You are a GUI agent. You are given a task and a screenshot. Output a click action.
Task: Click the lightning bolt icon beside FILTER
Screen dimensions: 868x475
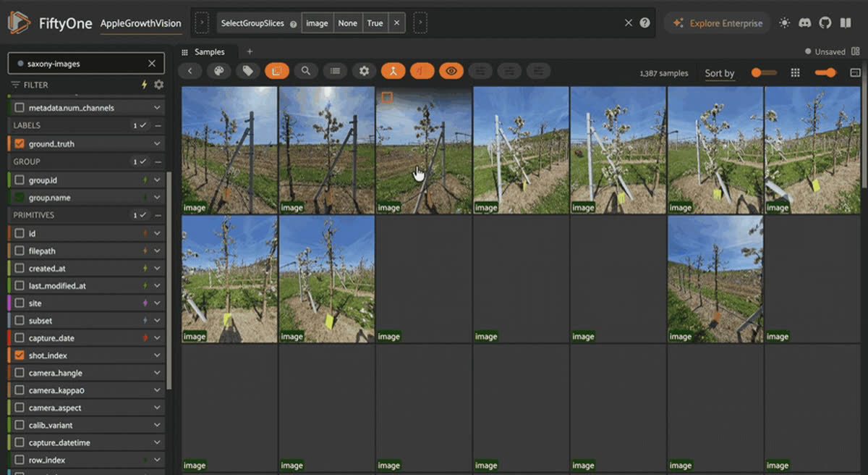click(x=144, y=85)
